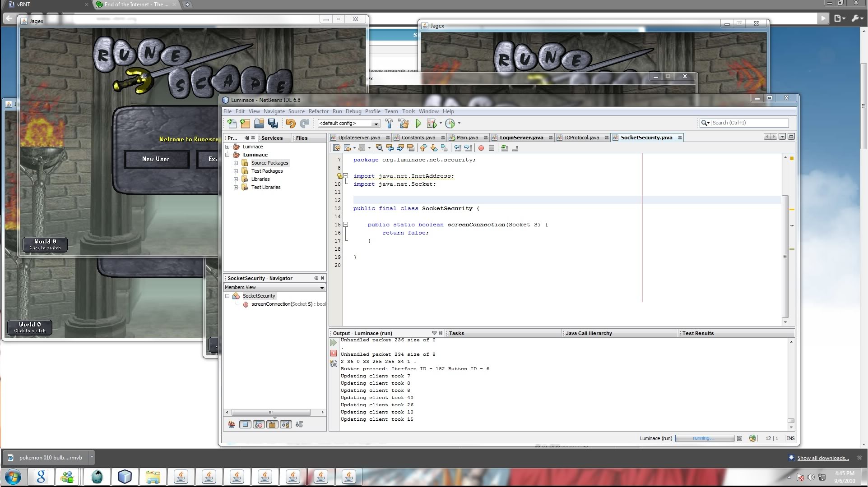
Task: Click the Next Bookmark down-arrow icon
Action: (434, 148)
